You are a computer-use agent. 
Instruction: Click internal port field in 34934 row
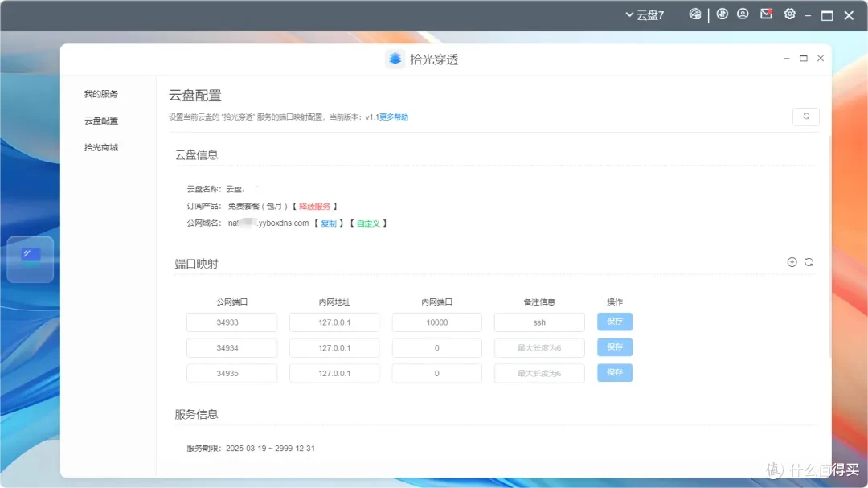click(x=436, y=348)
